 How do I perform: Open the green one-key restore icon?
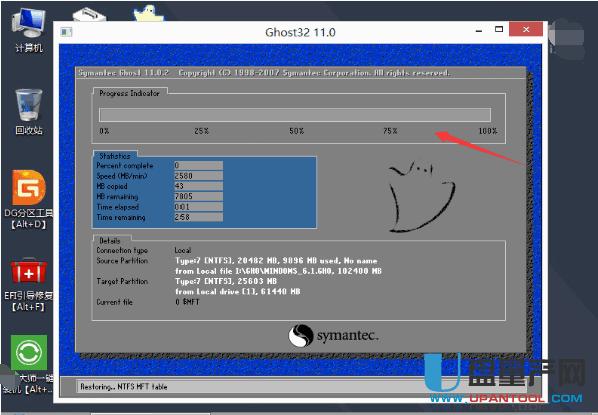coord(29,353)
